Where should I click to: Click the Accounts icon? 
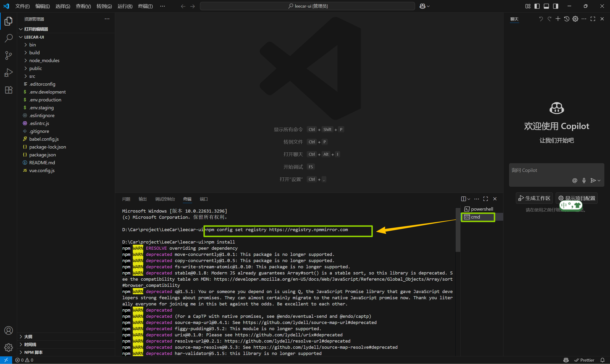click(9, 330)
